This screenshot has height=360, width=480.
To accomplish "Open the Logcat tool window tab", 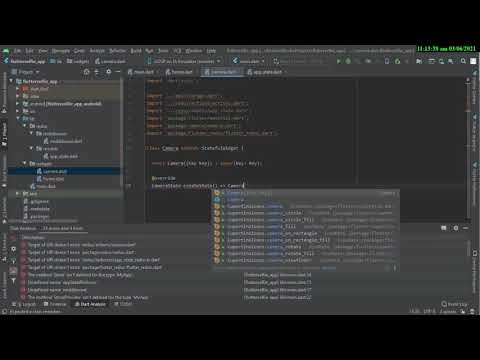I will (x=24, y=304).
